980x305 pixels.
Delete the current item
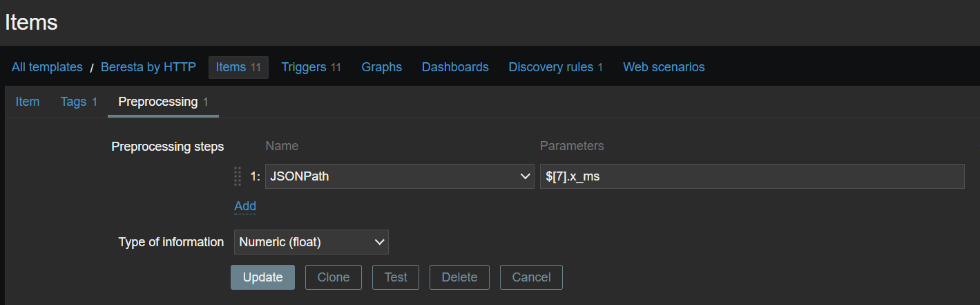tap(459, 277)
